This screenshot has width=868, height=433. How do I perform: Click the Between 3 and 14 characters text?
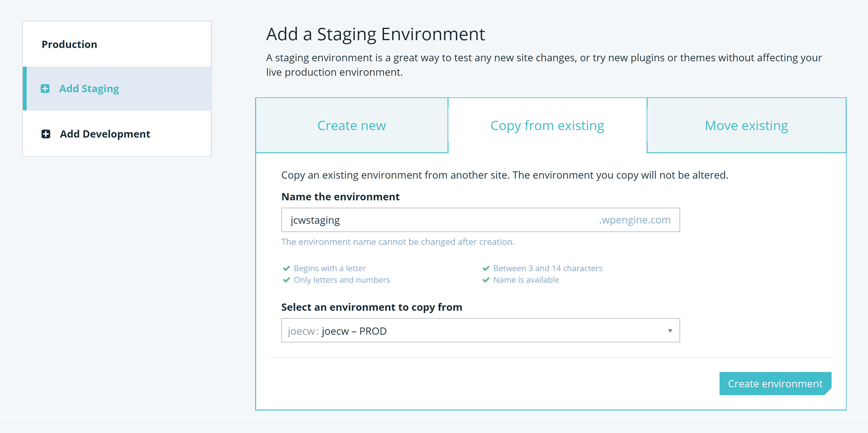(548, 268)
